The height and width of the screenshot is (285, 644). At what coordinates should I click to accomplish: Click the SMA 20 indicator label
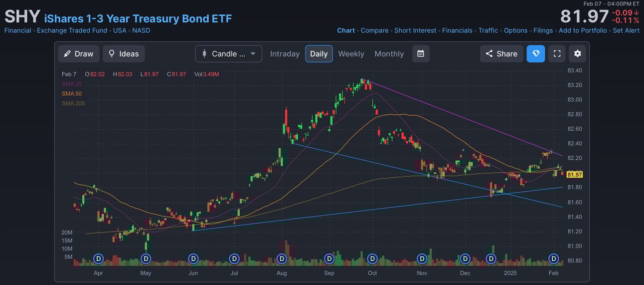click(x=72, y=84)
